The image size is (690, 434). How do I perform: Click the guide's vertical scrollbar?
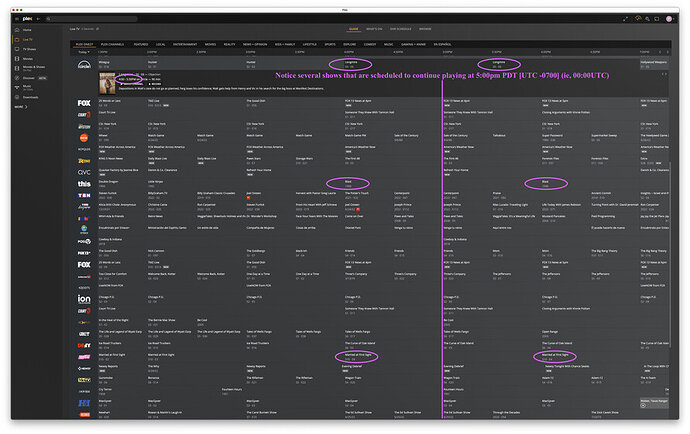(x=671, y=254)
